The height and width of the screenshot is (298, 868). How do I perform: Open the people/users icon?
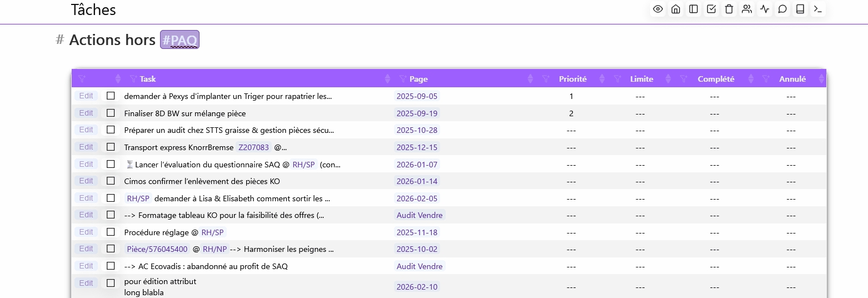pos(747,9)
